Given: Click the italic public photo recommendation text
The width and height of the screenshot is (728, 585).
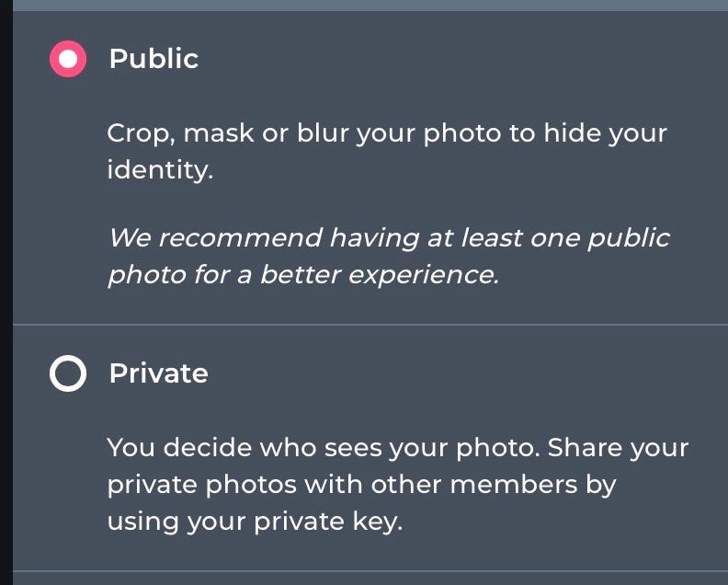Looking at the screenshot, I should 388,257.
